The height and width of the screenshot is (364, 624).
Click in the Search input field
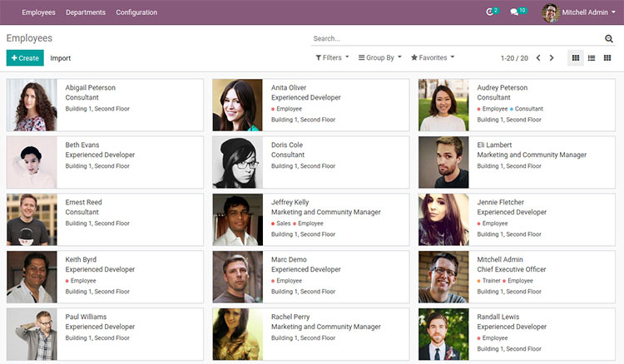[456, 38]
